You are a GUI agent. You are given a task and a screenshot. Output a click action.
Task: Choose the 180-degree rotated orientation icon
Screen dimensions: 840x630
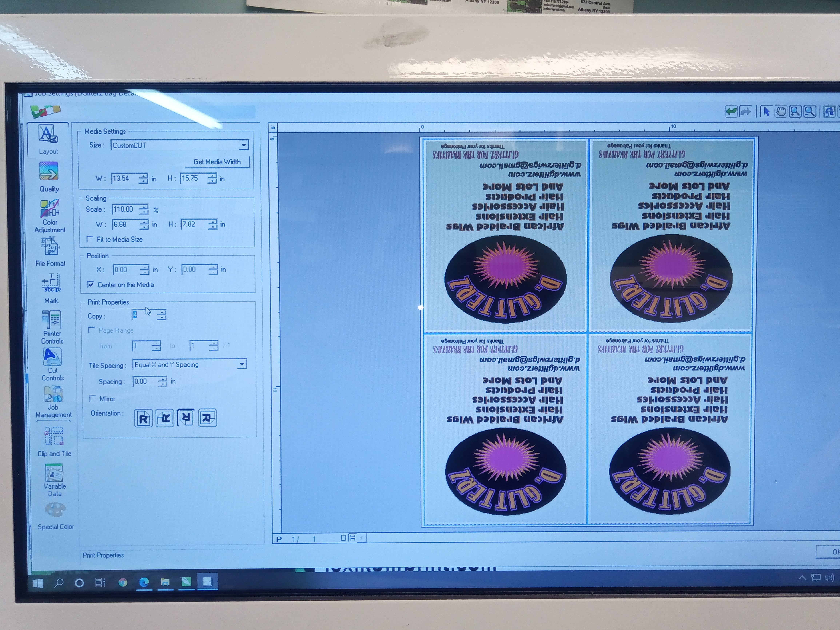186,418
